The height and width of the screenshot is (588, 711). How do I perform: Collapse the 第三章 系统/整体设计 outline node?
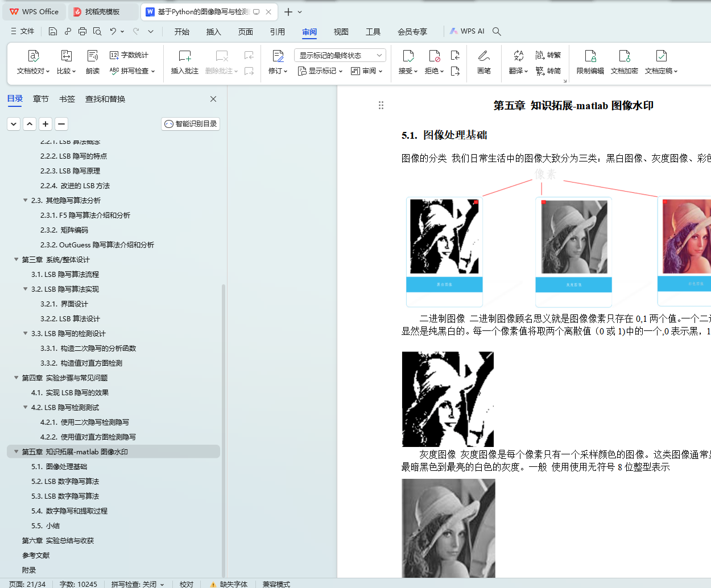pos(16,259)
